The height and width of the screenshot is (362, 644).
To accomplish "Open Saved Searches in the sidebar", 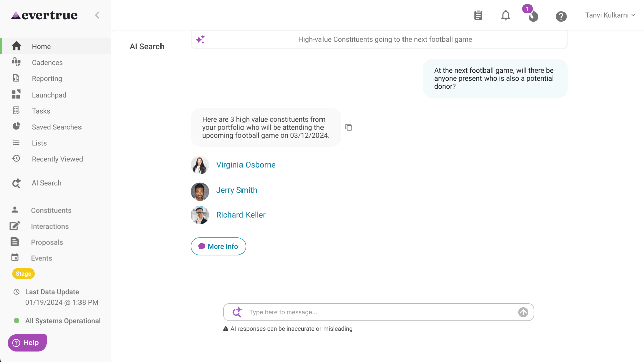I will pos(55,127).
